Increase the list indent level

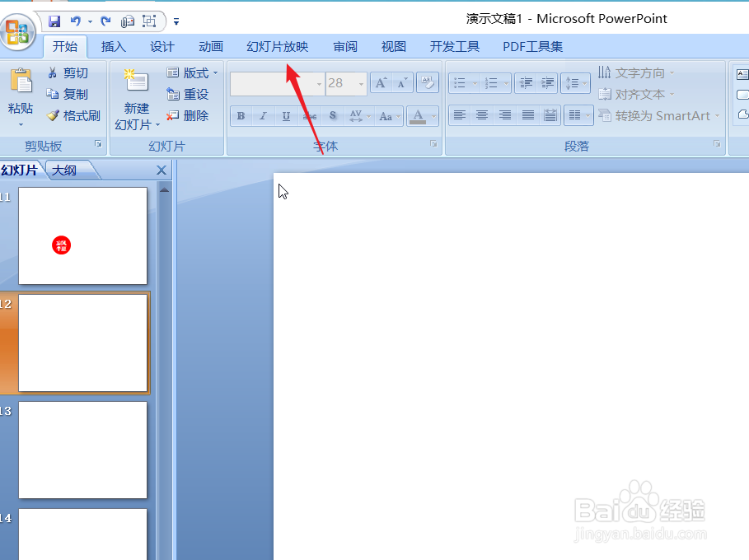(547, 83)
